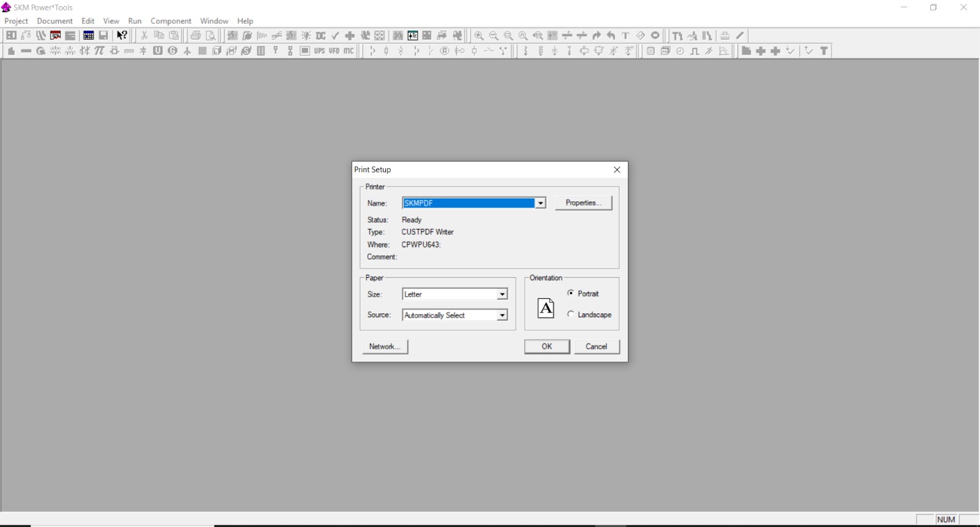The height and width of the screenshot is (527, 980).
Task: Click the printer status text 'Ready'
Action: (x=412, y=220)
